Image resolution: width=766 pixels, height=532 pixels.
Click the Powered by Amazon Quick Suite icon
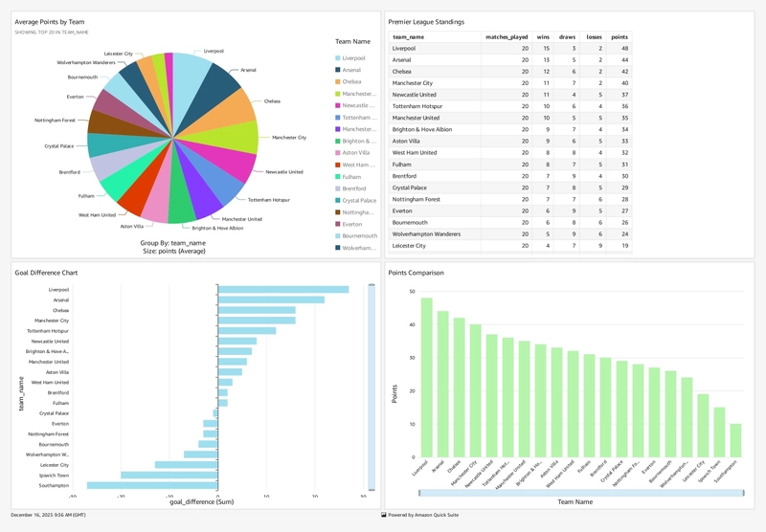(384, 515)
